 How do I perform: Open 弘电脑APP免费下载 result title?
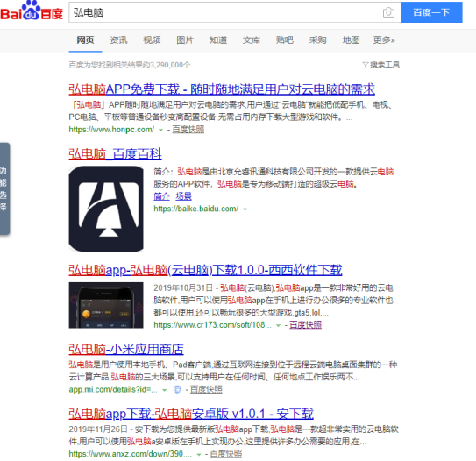coord(222,89)
